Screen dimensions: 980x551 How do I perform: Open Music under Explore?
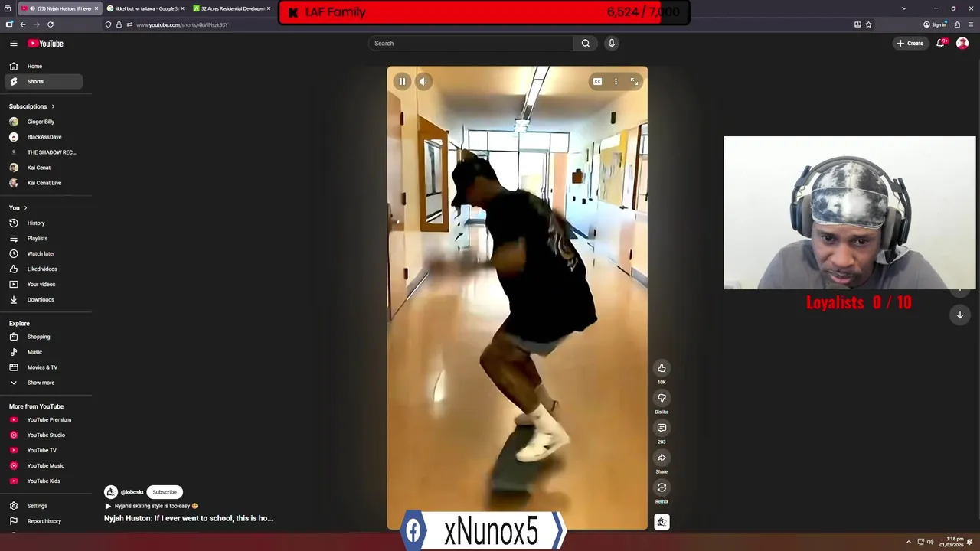[x=44, y=352]
